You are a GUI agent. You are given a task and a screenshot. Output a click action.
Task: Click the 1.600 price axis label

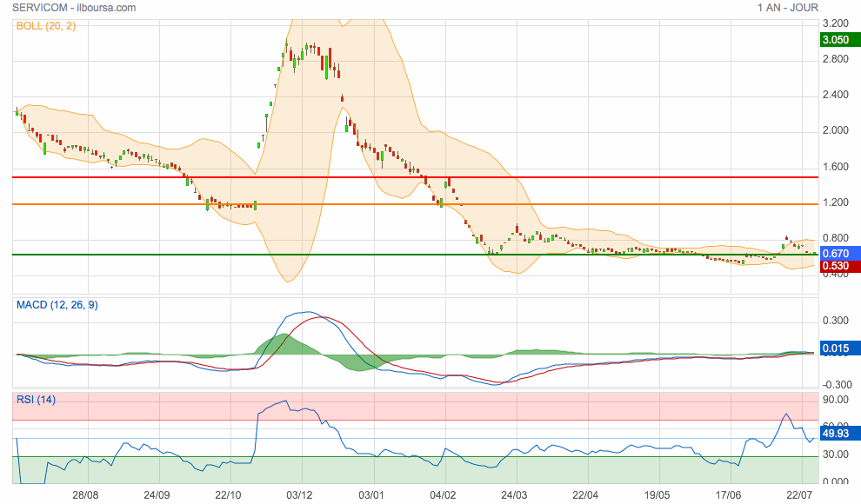(x=835, y=167)
